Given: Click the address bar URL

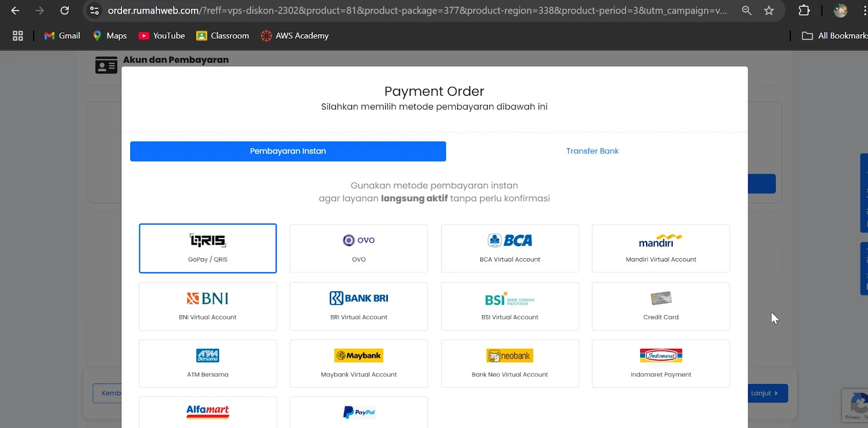Looking at the screenshot, I should pos(417,10).
